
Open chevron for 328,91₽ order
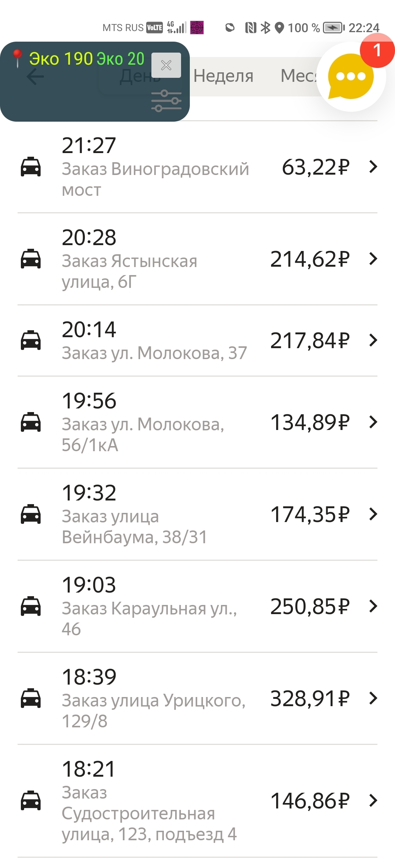tap(373, 698)
